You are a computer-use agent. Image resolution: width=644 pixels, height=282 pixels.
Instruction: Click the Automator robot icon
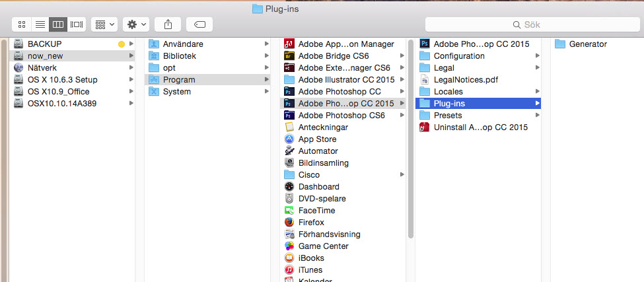289,151
